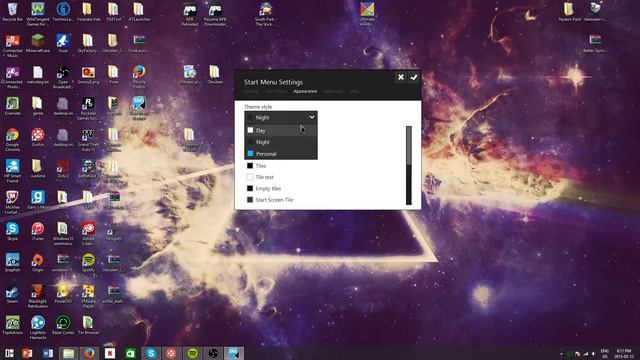Open File Explorer from the taskbar
Image resolution: width=640 pixels, height=360 pixels.
[x=69, y=353]
